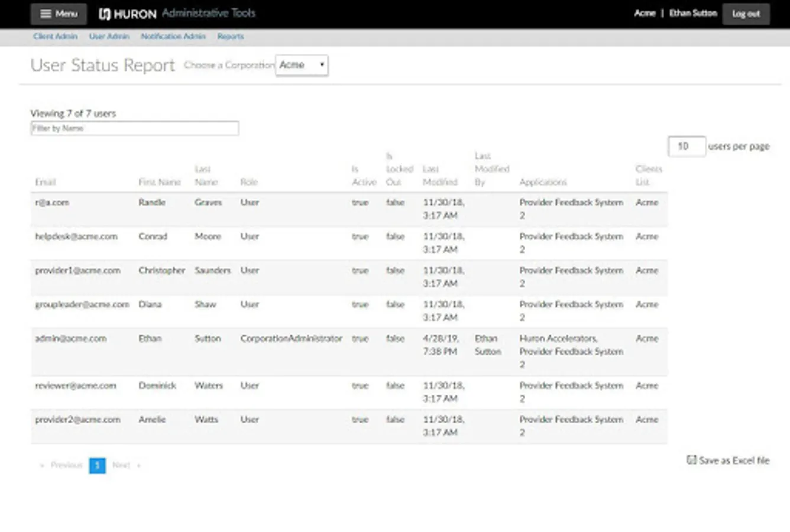Go to the Notification Admin menu item
790x532 pixels.
click(173, 37)
